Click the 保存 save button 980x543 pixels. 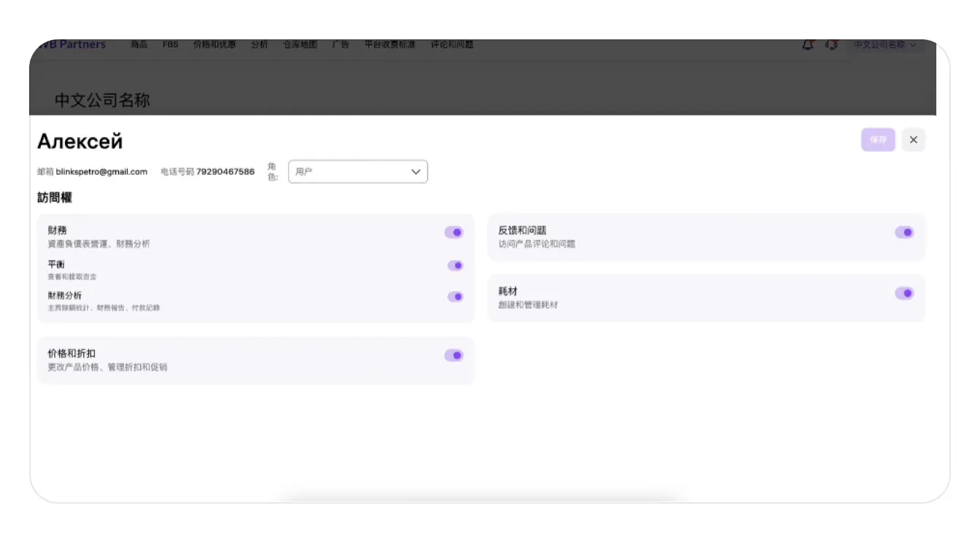(x=877, y=140)
